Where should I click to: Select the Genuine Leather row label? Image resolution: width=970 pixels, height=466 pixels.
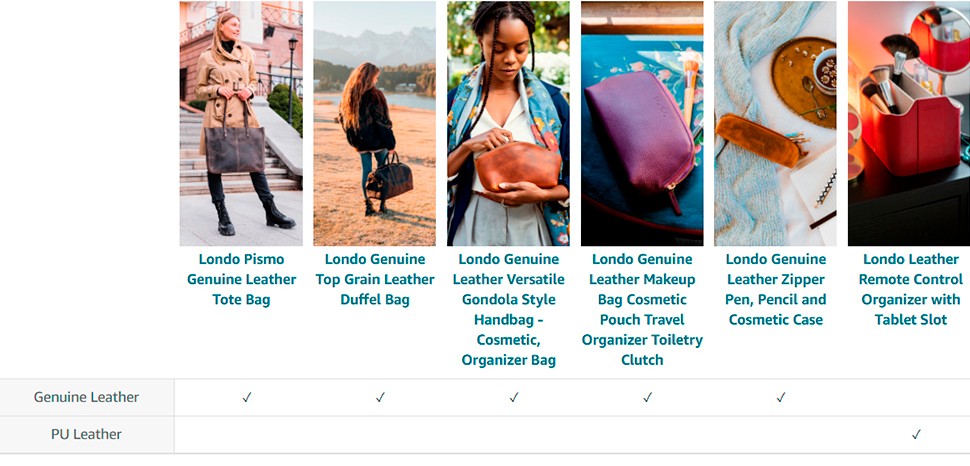pyautogui.click(x=87, y=397)
